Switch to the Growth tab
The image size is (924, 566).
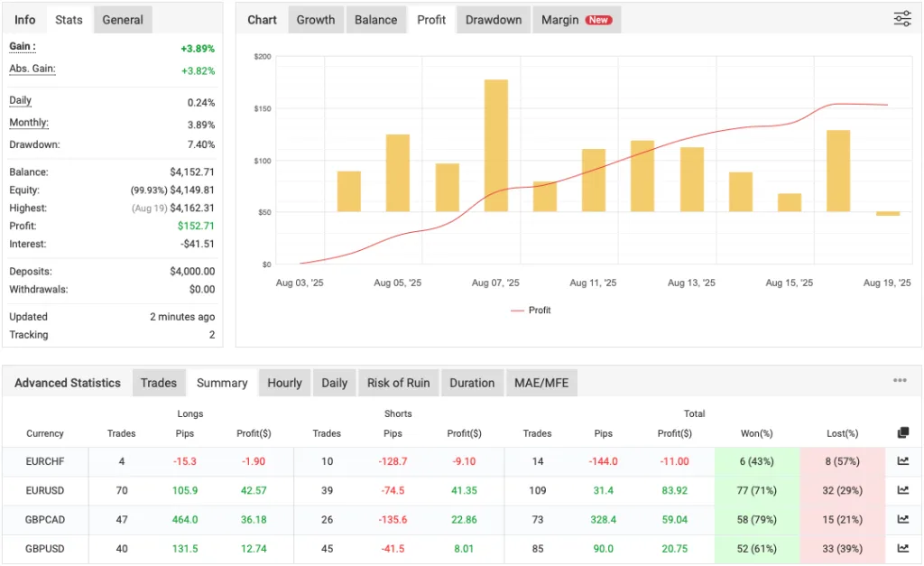(x=315, y=19)
